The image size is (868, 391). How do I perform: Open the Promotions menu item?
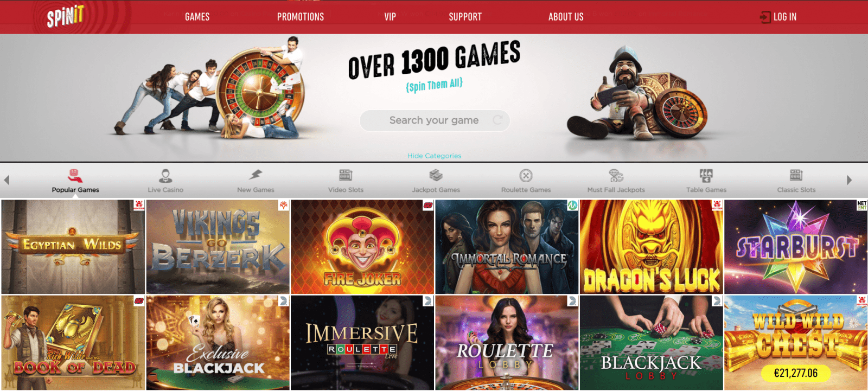click(301, 17)
